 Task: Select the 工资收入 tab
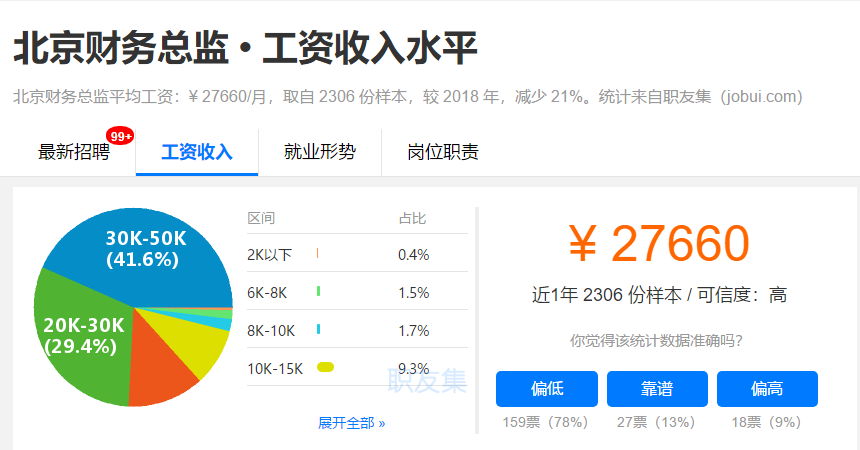[197, 152]
